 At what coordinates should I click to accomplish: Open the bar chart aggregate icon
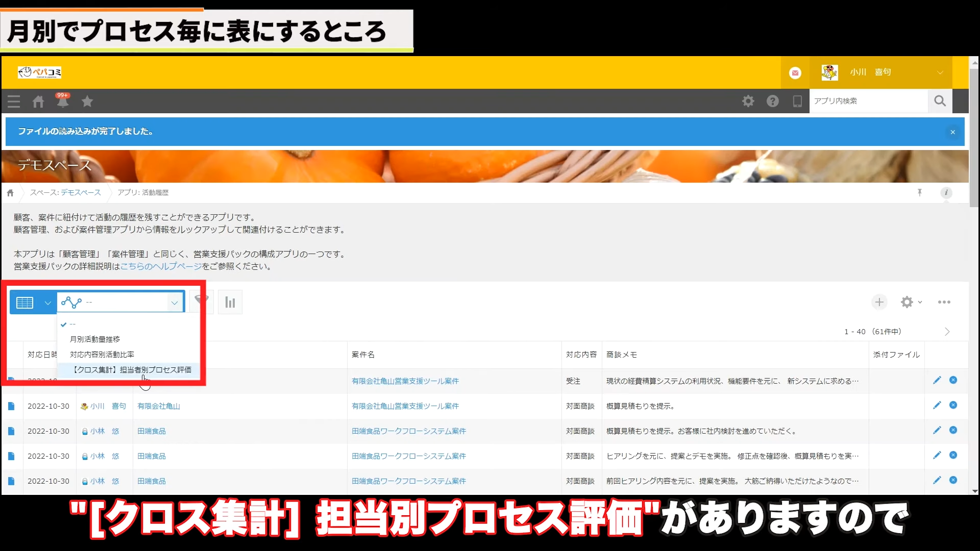pos(230,303)
